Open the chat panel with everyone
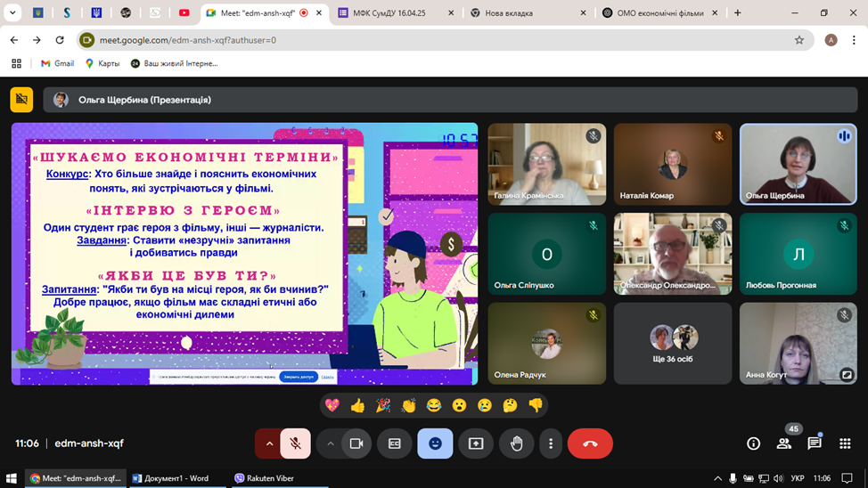The width and height of the screenshot is (868, 488). pyautogui.click(x=814, y=443)
